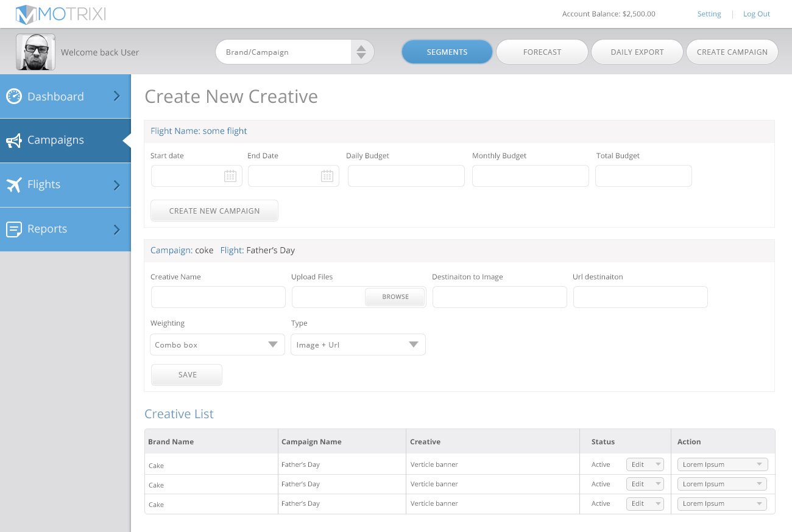Expand the Reports chevron arrow
The width and height of the screenshot is (792, 532).
point(117,229)
